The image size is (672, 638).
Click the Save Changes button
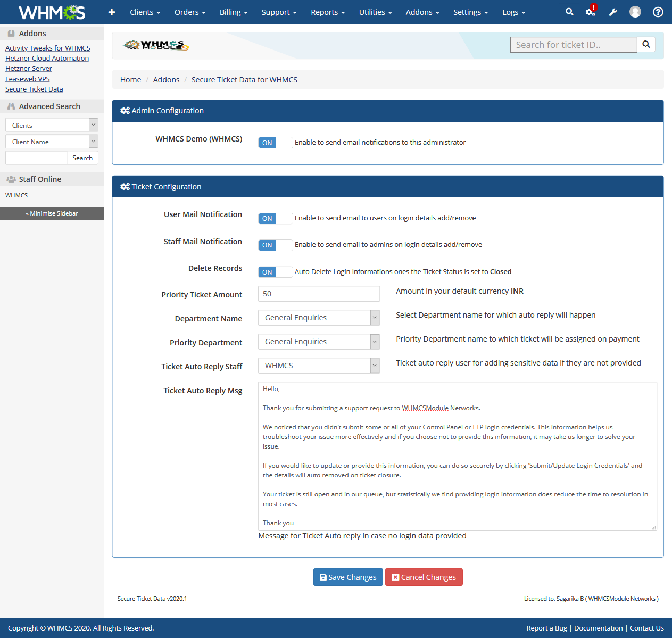click(x=348, y=577)
